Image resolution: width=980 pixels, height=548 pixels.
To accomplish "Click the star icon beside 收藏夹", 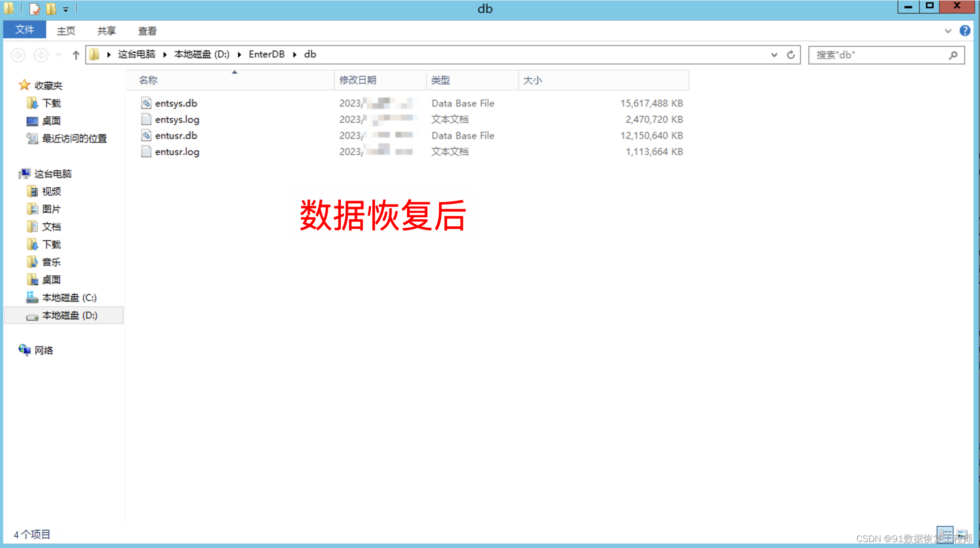I will (24, 85).
